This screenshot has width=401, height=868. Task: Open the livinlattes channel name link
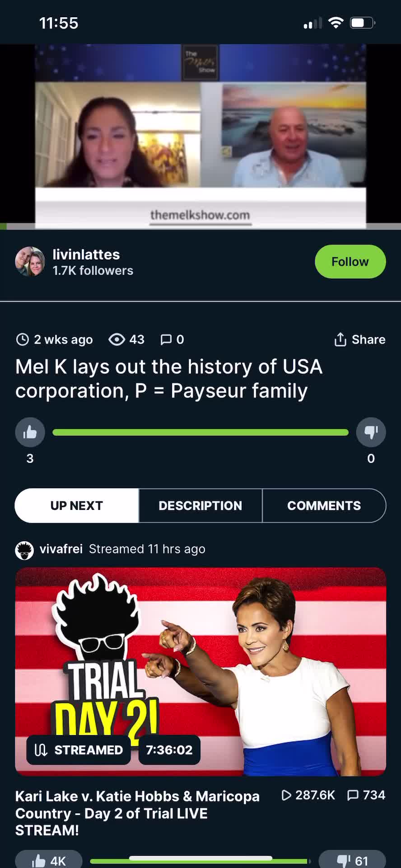click(86, 255)
